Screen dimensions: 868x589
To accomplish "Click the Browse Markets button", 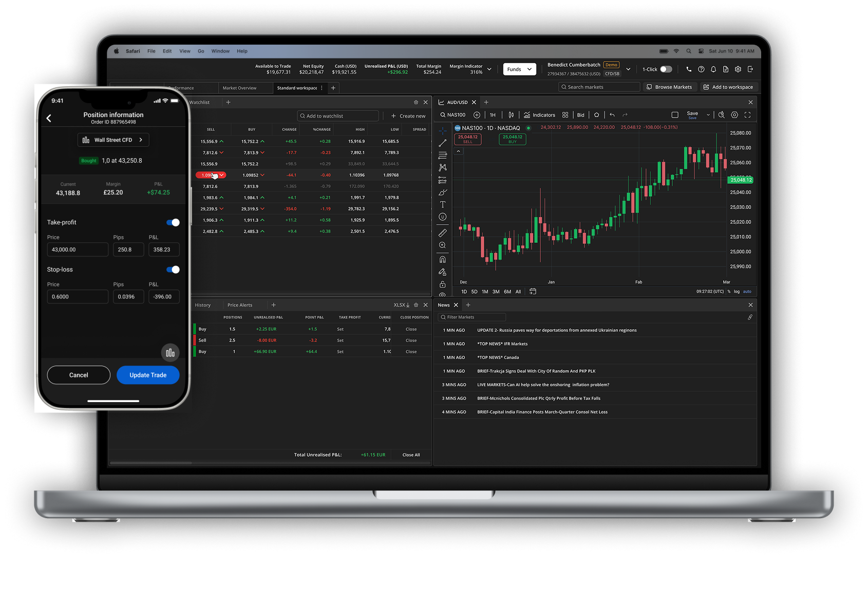I will pyautogui.click(x=670, y=87).
